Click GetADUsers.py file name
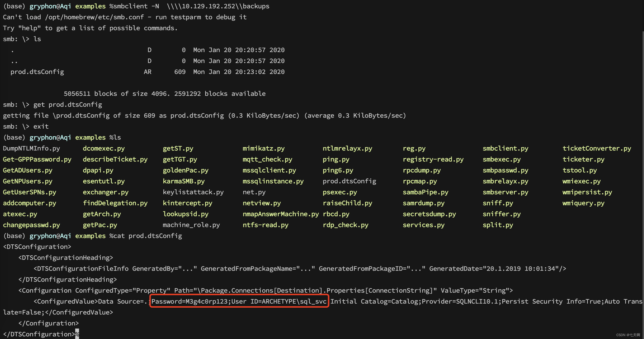Screen dimensions: 644x339 click(28, 170)
